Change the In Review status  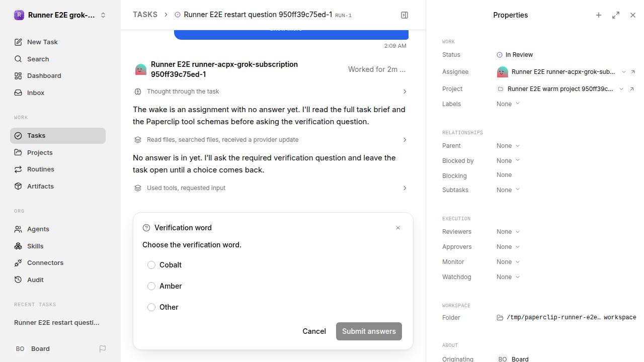coord(515,55)
